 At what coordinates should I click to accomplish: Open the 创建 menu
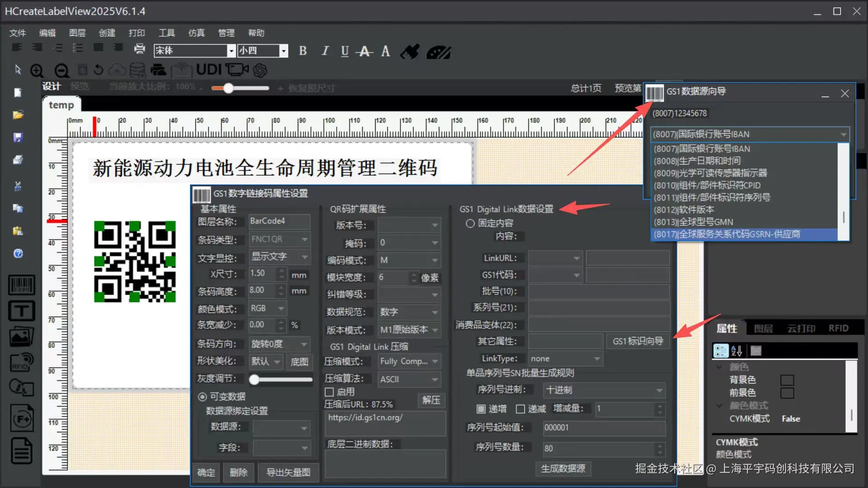[107, 33]
